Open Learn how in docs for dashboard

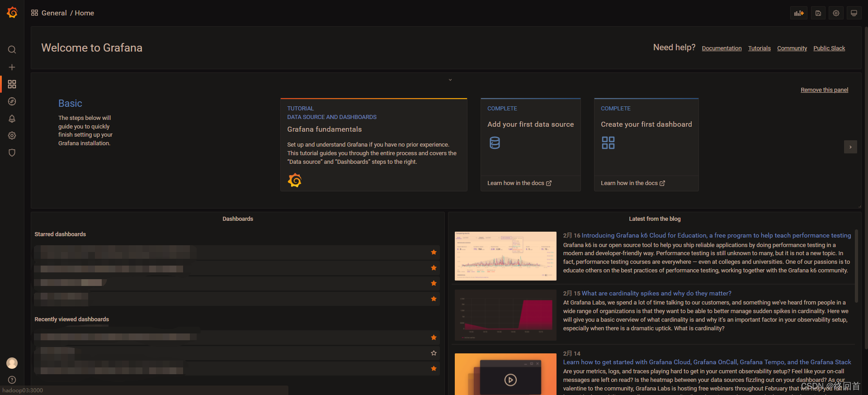(x=633, y=183)
